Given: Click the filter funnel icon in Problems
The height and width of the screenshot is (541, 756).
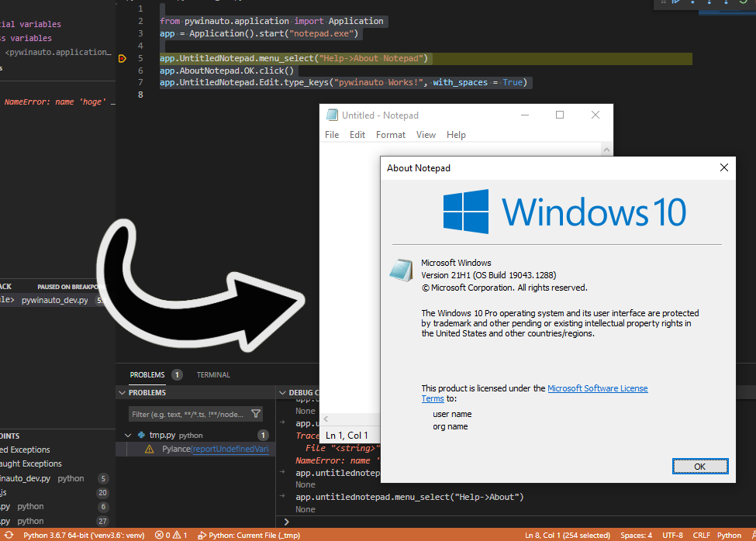Looking at the screenshot, I should pyautogui.click(x=256, y=414).
